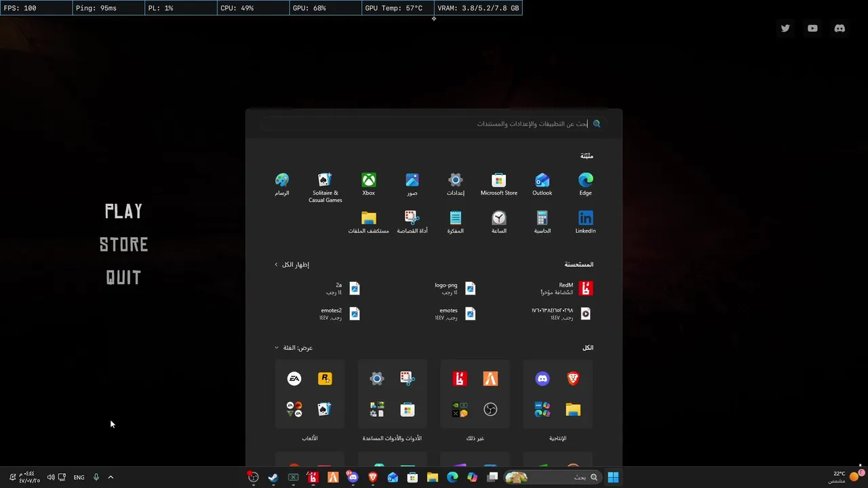Open the recommended file named emotes
868x488 pixels.
[x=456, y=314]
